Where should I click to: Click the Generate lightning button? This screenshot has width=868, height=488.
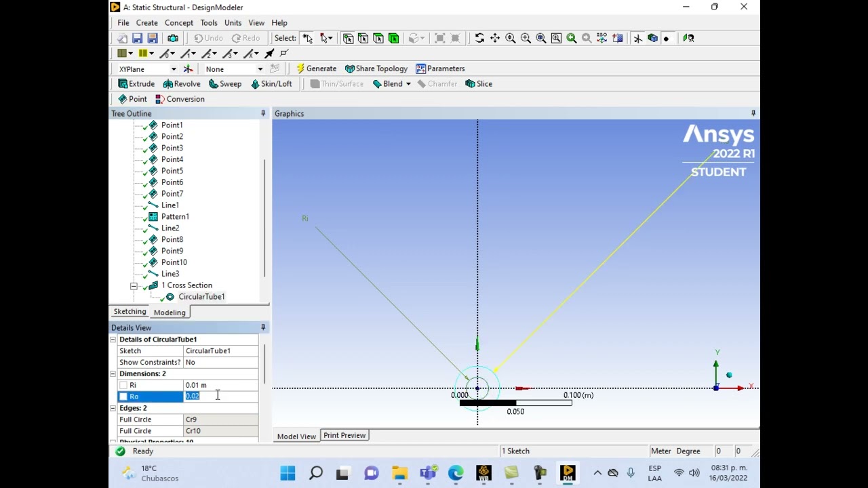316,68
